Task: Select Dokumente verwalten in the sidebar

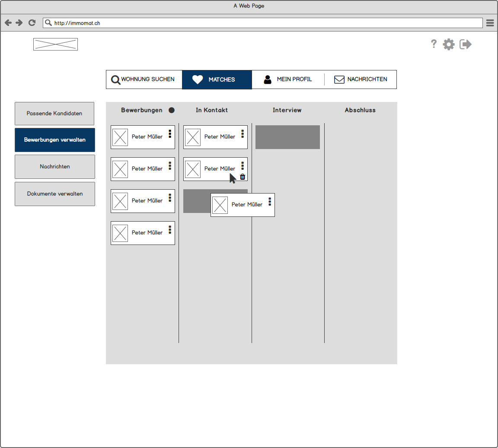Action: pyautogui.click(x=55, y=194)
